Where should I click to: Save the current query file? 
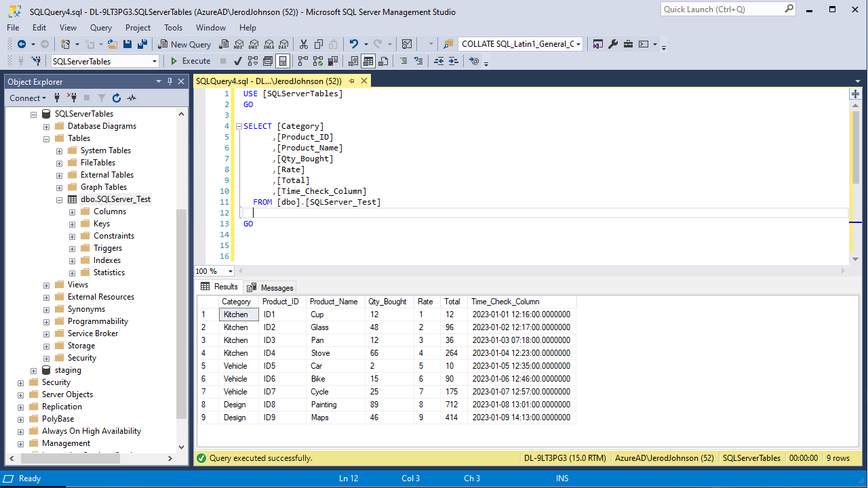click(x=127, y=43)
